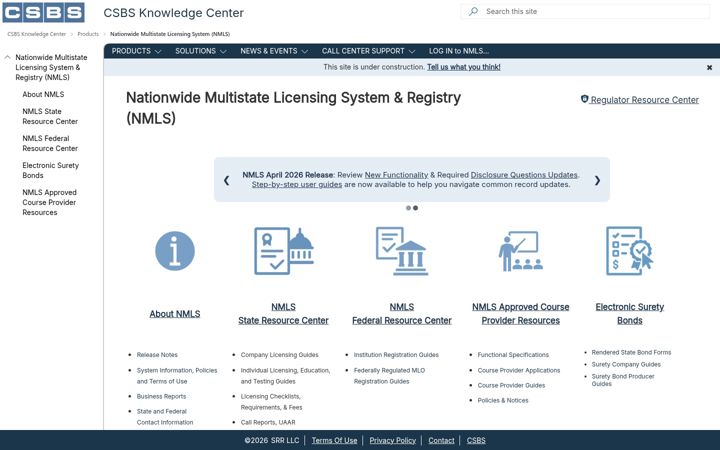Screen dimensions: 720x450
Task: Click the CSBS Knowledge Center site title
Action: pyautogui.click(x=174, y=13)
